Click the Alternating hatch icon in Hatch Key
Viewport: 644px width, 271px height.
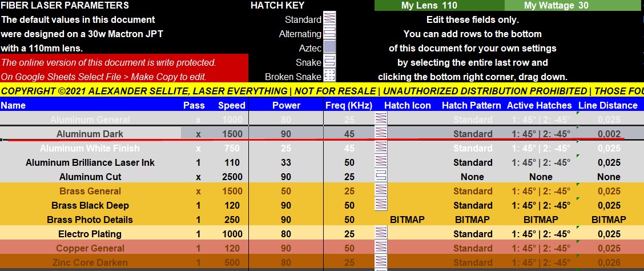[329, 34]
